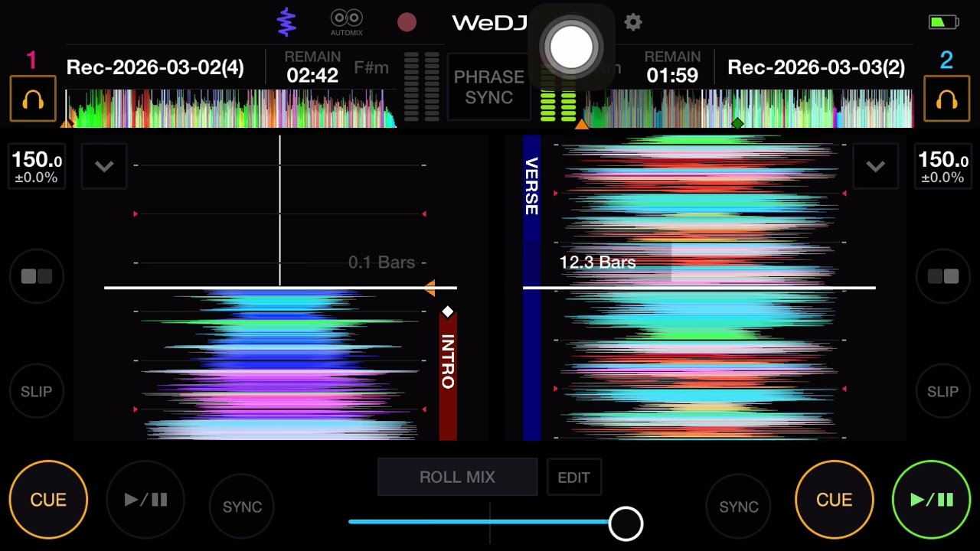Image resolution: width=980 pixels, height=551 pixels.
Task: Pause deck 2 playback
Action: [932, 500]
